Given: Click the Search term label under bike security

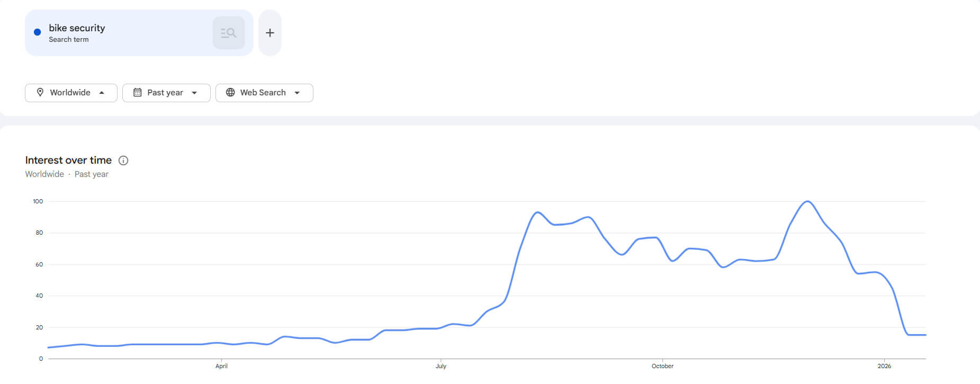Looking at the screenshot, I should [x=69, y=40].
